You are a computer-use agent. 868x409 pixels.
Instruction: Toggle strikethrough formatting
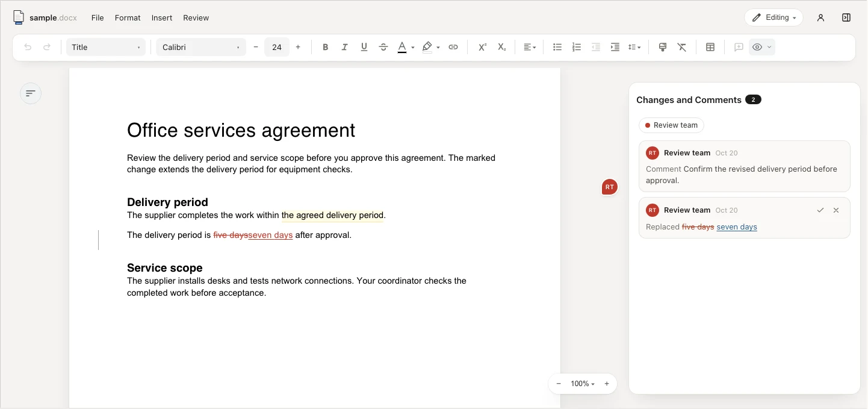(x=383, y=47)
